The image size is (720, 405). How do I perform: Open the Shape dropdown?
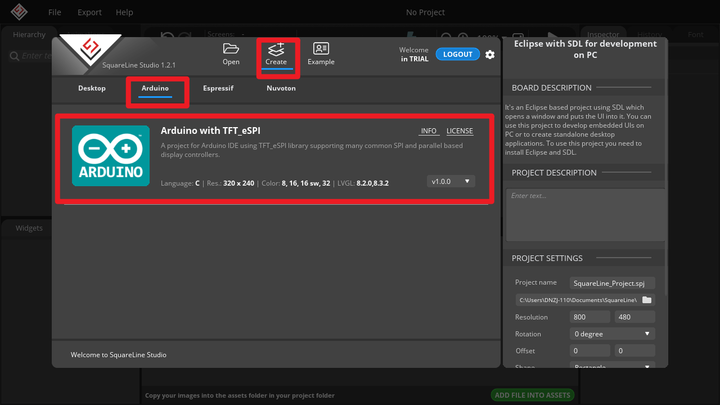tap(612, 366)
